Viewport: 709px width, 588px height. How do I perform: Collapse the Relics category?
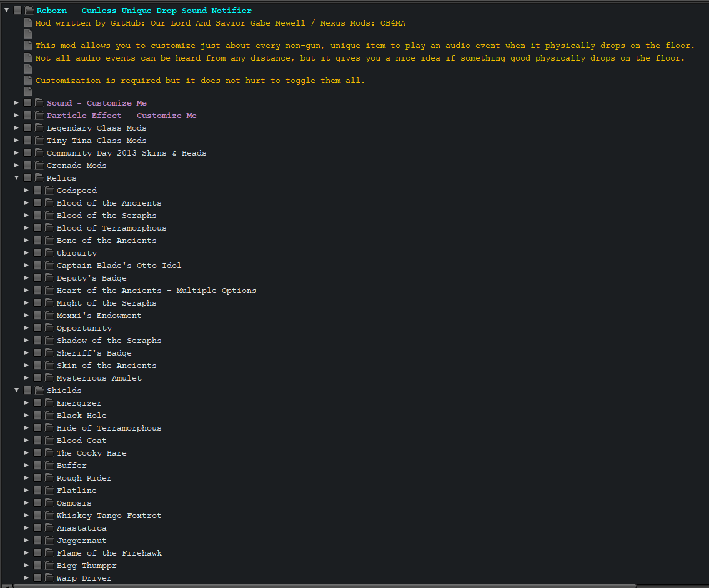[x=17, y=178]
